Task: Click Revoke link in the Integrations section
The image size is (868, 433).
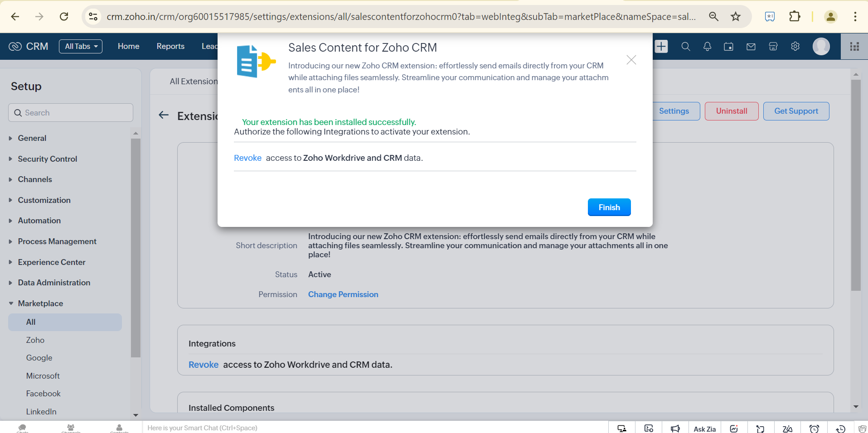Action: point(204,365)
